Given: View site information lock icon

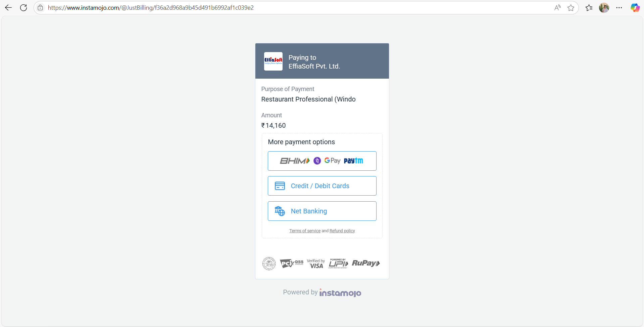Looking at the screenshot, I should click(40, 8).
